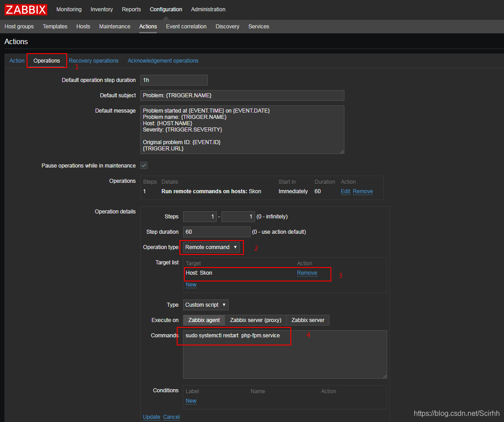Viewport: 504px width, 422px height.
Task: Click the Default operation step duration field
Action: (x=174, y=80)
